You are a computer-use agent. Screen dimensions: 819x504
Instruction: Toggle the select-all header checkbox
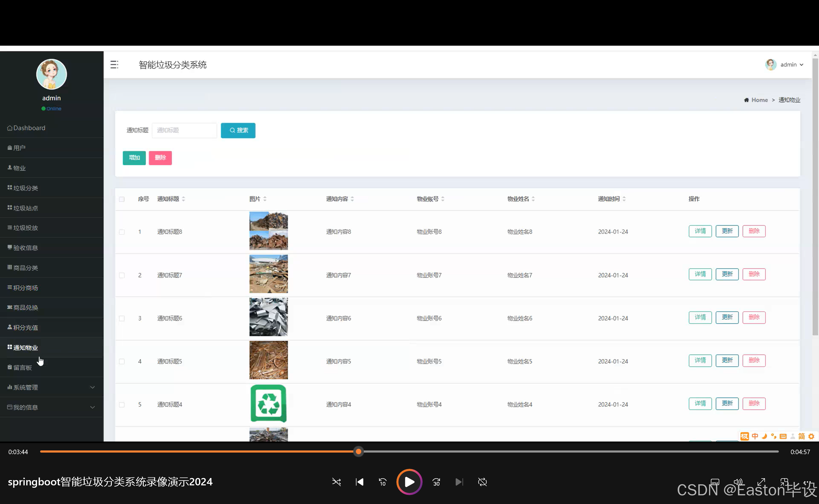tap(122, 199)
